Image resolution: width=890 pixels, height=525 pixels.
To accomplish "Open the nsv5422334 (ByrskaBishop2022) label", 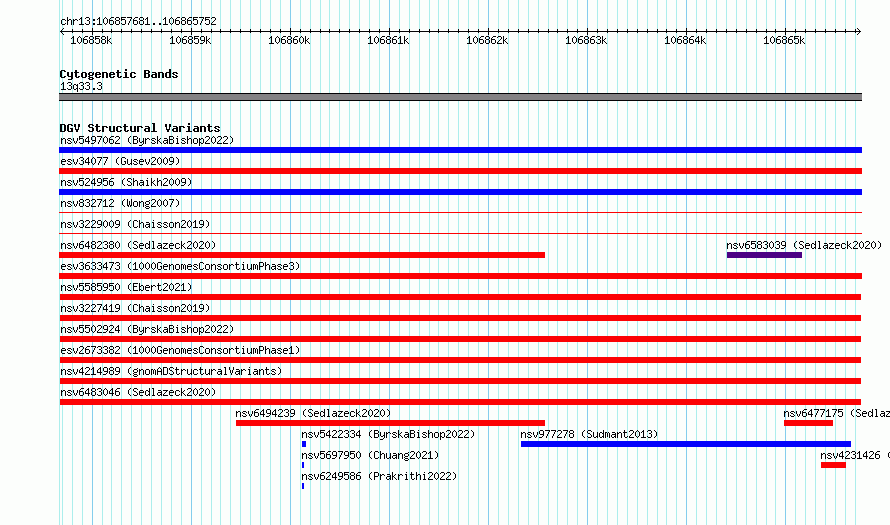I will click(388, 434).
